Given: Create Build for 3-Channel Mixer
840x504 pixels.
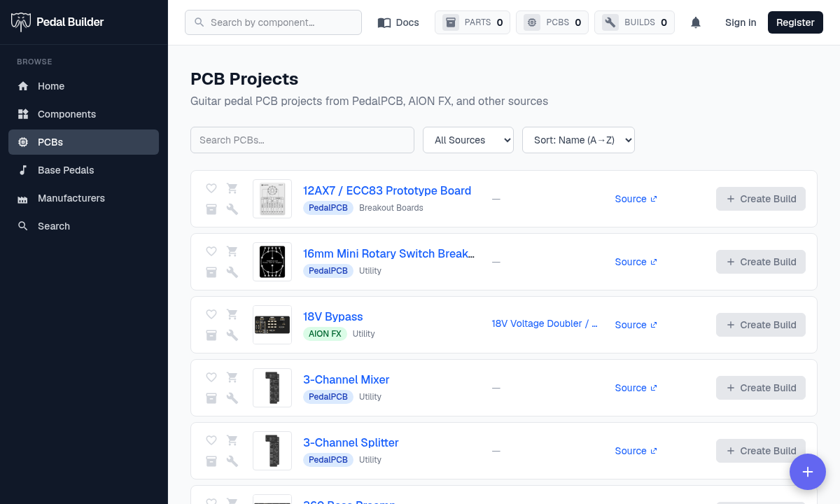Looking at the screenshot, I should pyautogui.click(x=761, y=388).
